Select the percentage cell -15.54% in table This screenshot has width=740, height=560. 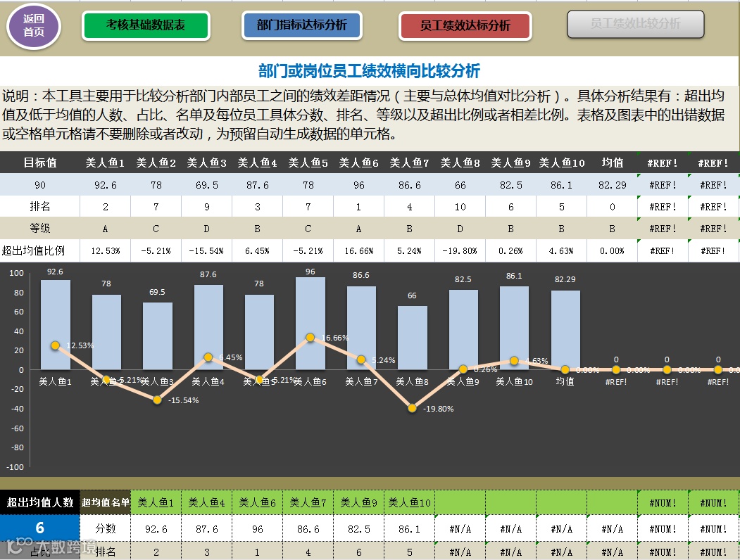click(x=207, y=250)
